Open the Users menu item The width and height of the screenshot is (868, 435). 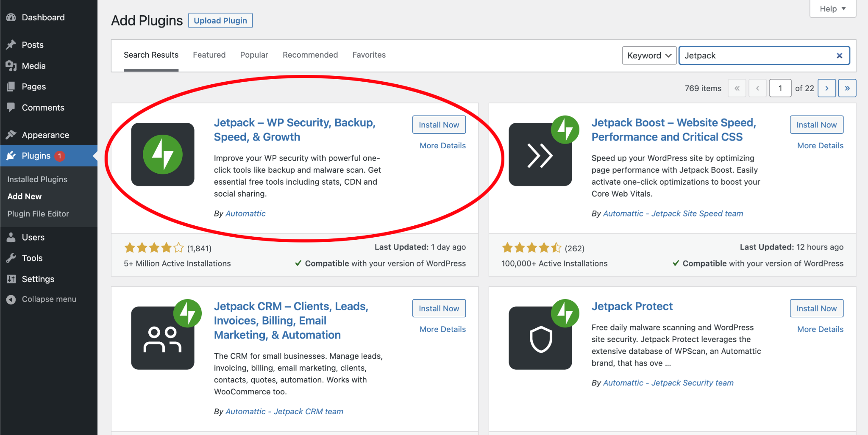[x=49, y=238]
